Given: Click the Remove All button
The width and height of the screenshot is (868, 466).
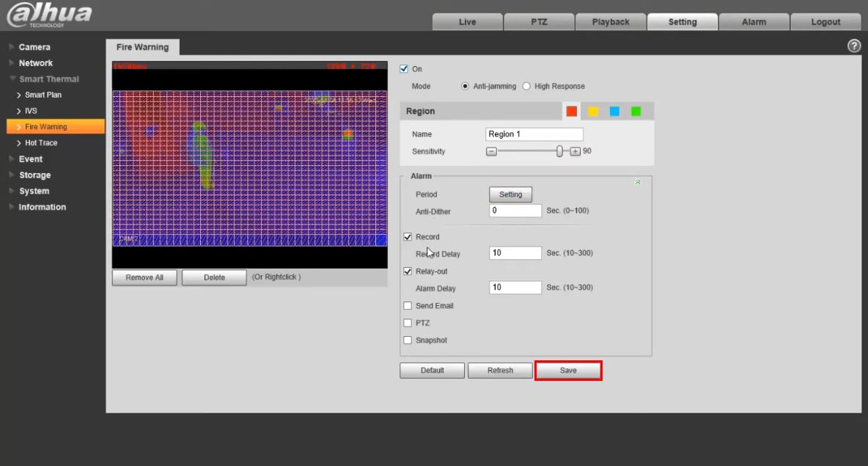Looking at the screenshot, I should (x=144, y=277).
